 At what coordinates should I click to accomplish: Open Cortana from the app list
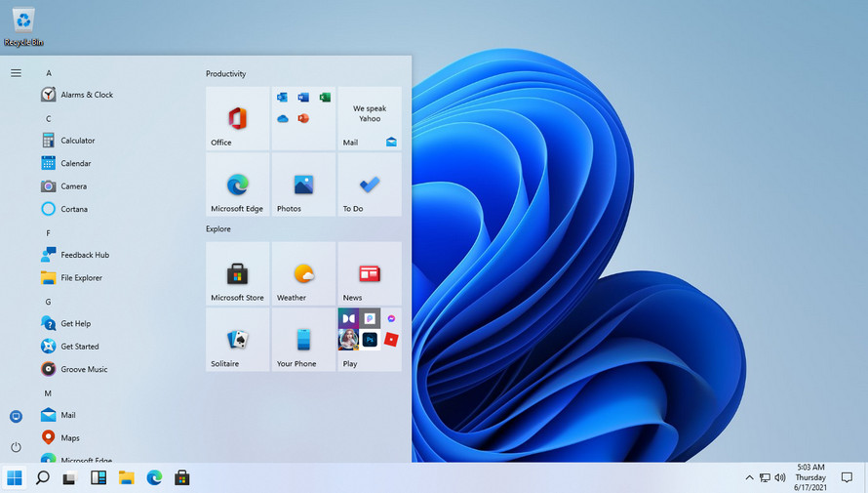click(x=64, y=209)
